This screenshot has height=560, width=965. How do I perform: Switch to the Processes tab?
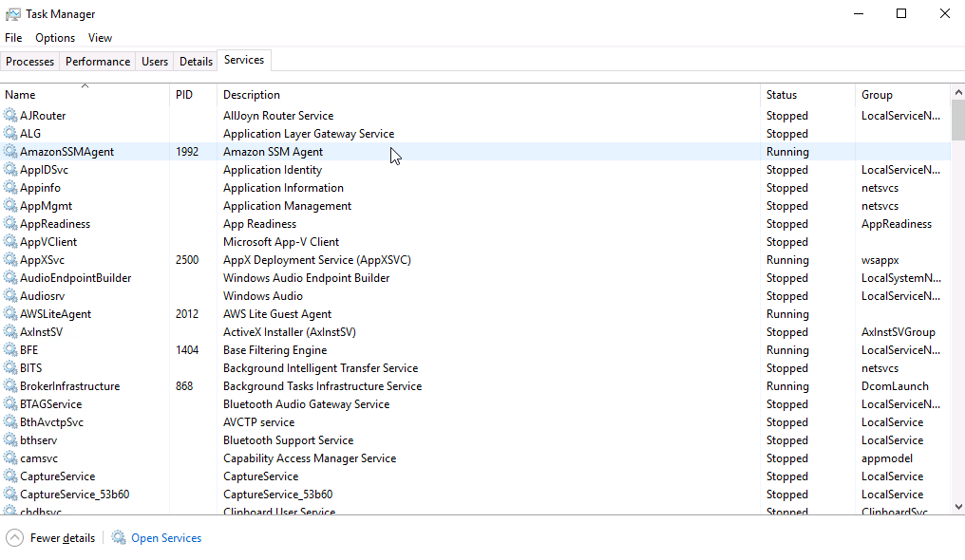click(29, 62)
